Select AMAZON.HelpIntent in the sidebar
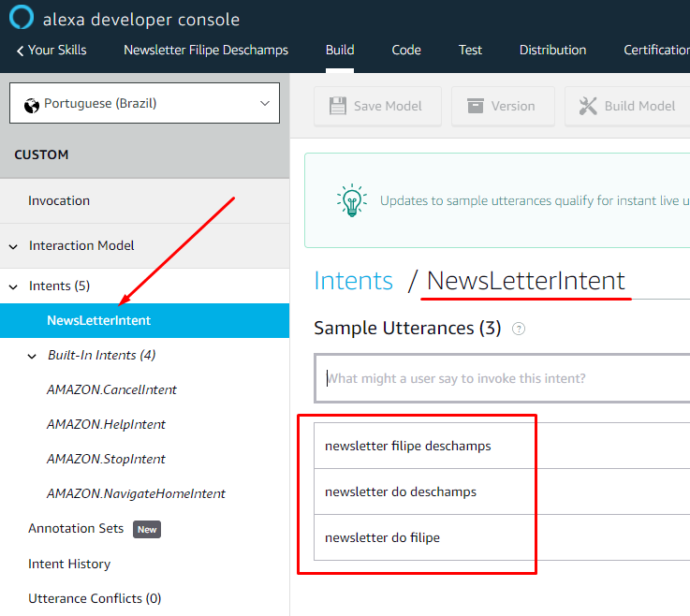This screenshot has height=616, width=690. click(x=106, y=424)
